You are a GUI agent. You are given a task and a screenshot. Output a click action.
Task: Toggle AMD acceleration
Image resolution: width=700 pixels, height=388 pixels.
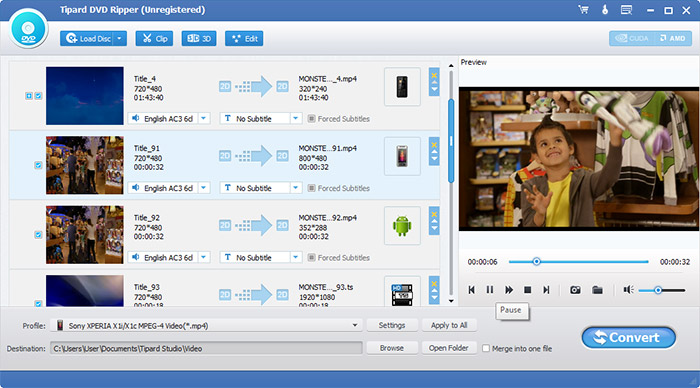[672, 38]
